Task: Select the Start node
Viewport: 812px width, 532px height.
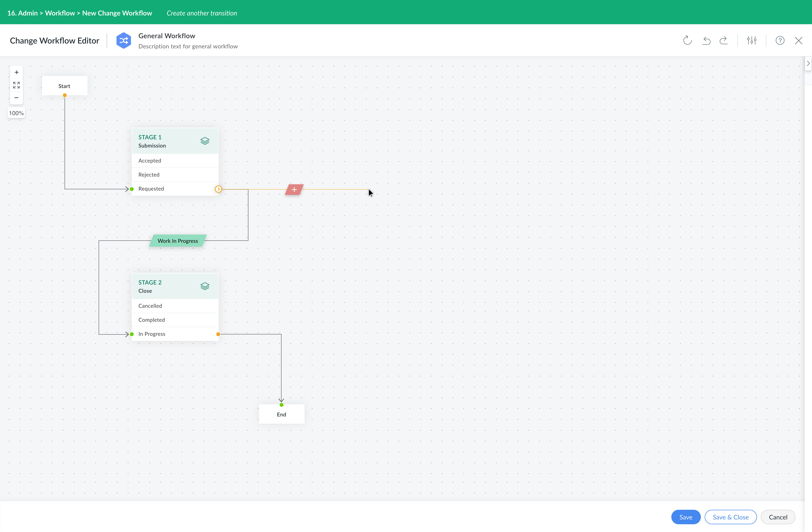Action: (65, 86)
